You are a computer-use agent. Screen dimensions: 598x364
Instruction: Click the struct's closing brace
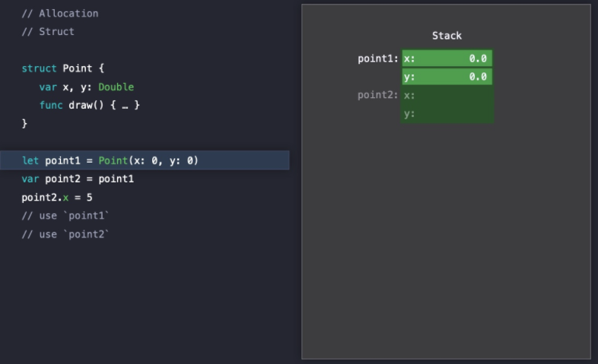point(24,123)
